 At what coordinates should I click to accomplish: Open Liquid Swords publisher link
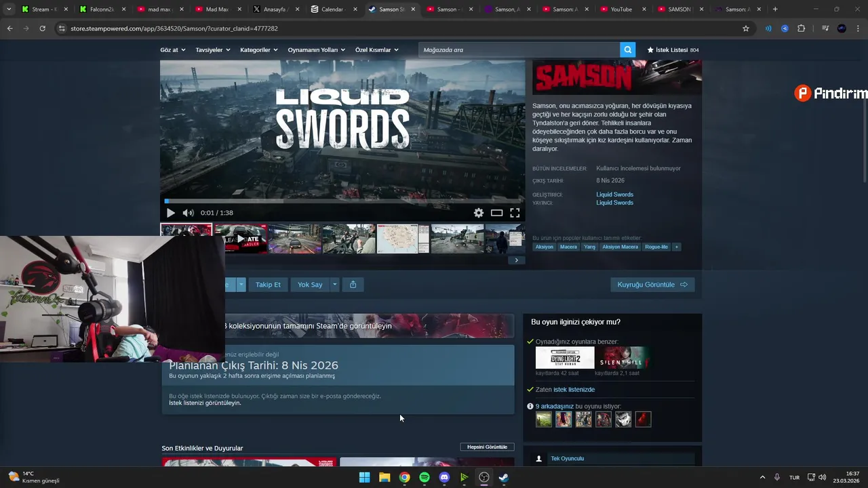click(614, 203)
